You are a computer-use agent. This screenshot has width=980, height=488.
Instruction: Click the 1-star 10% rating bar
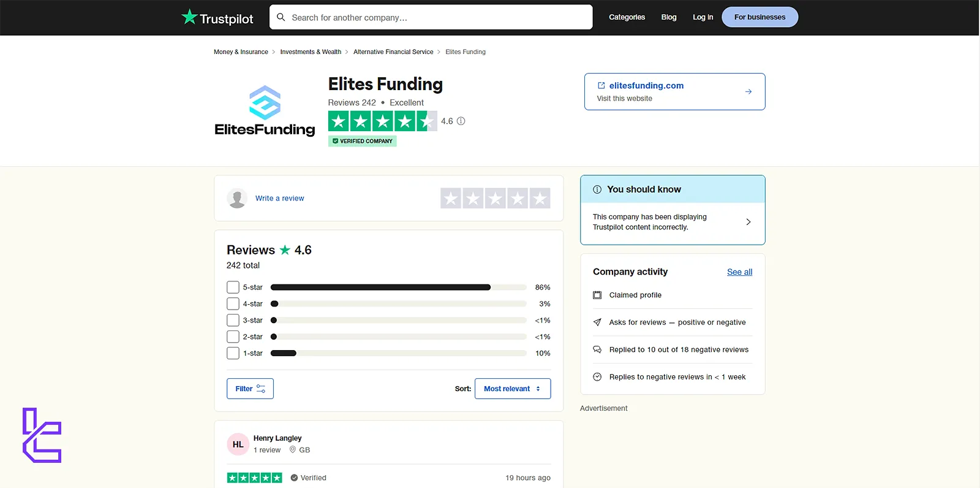click(x=398, y=353)
